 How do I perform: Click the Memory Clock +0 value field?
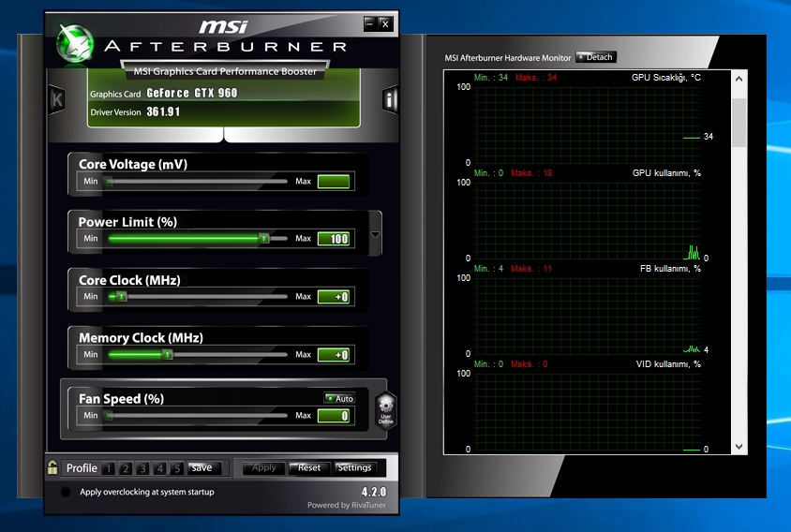[x=334, y=355]
